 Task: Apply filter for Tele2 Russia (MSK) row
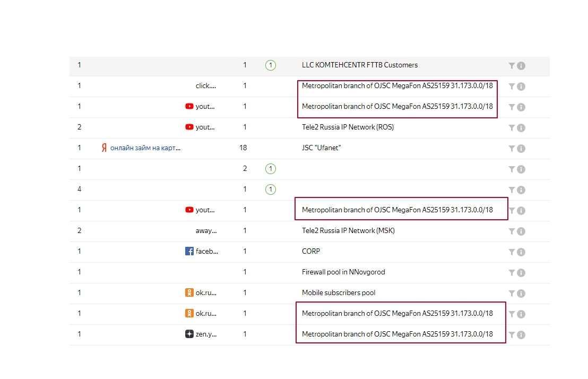512,231
